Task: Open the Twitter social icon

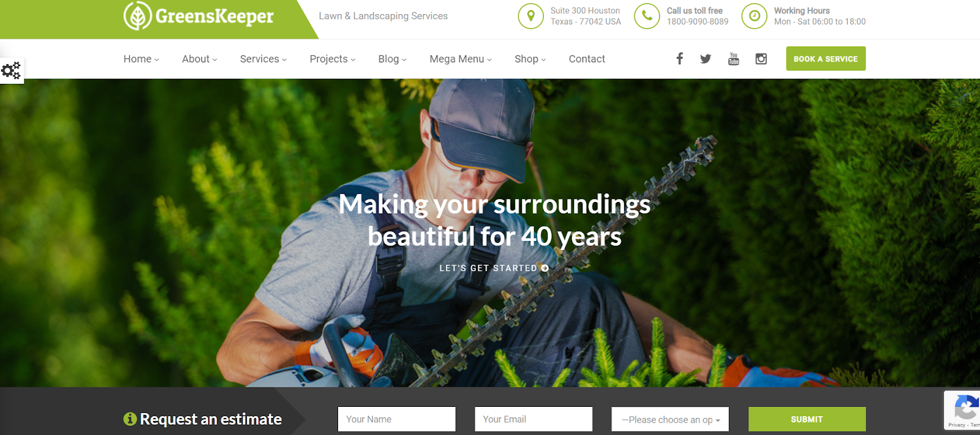Action: [706, 59]
